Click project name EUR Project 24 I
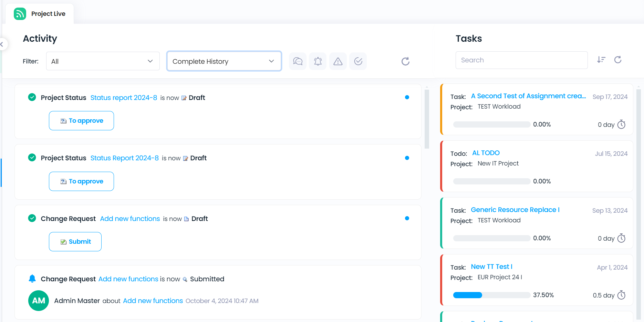644x322 pixels. point(500,277)
